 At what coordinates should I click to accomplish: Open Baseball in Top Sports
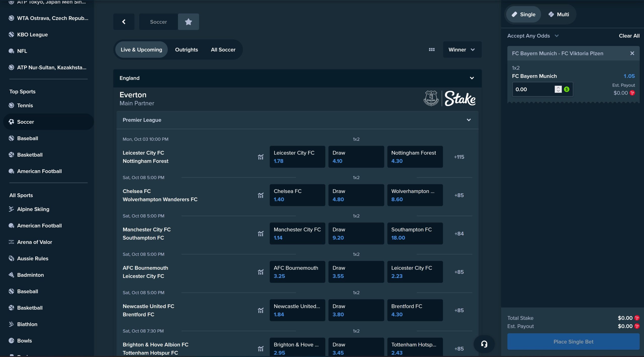tap(48, 138)
